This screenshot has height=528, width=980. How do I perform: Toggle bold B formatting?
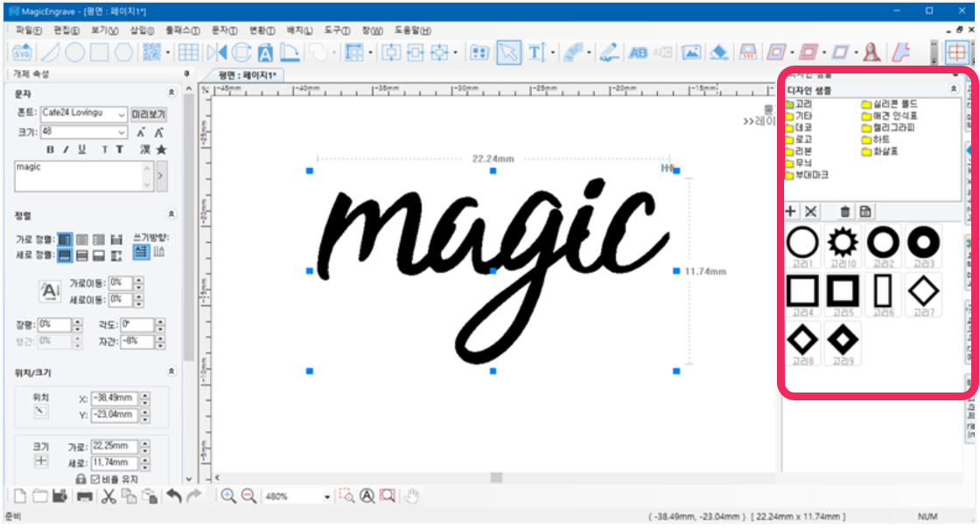[50, 149]
